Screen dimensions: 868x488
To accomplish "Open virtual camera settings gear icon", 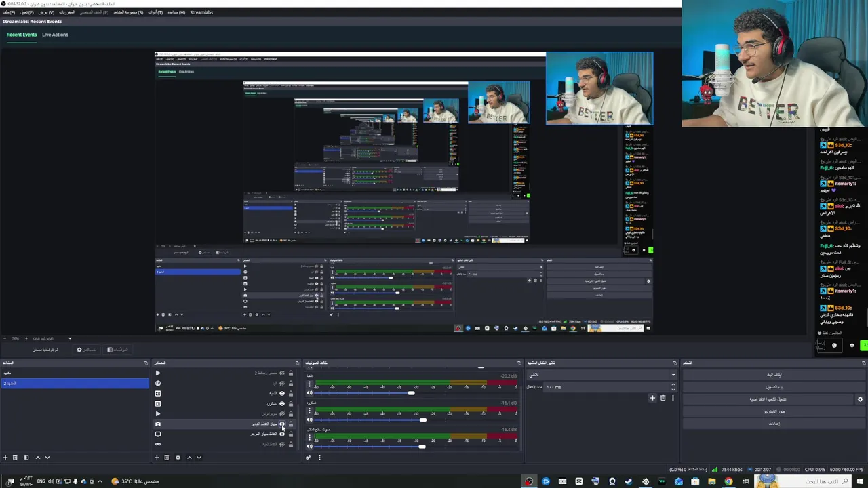I will tap(860, 399).
